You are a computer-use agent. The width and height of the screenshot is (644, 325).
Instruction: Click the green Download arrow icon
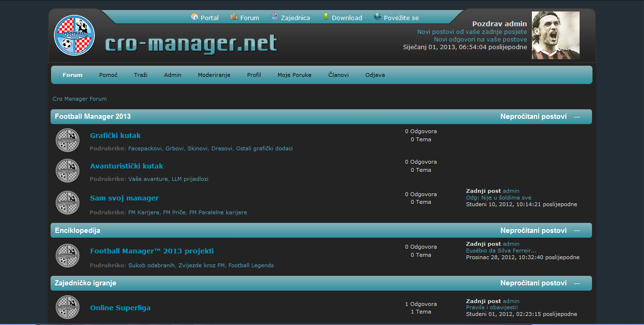pos(326,17)
